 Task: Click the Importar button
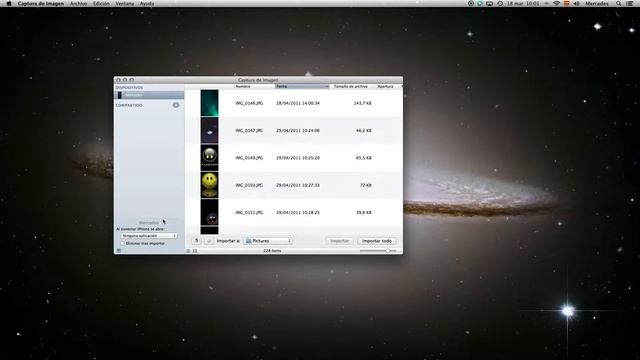340,241
